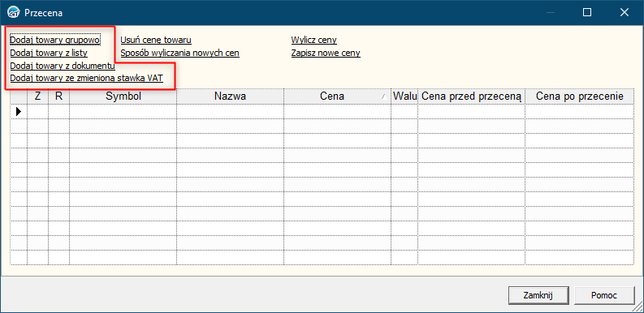Click Zapisz nowe ceny link
The image size is (644, 313).
[326, 53]
